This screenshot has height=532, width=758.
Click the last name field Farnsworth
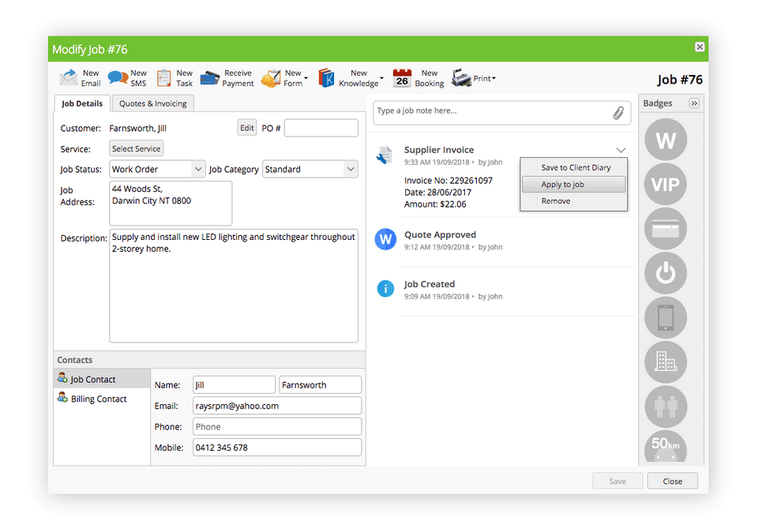coord(320,384)
